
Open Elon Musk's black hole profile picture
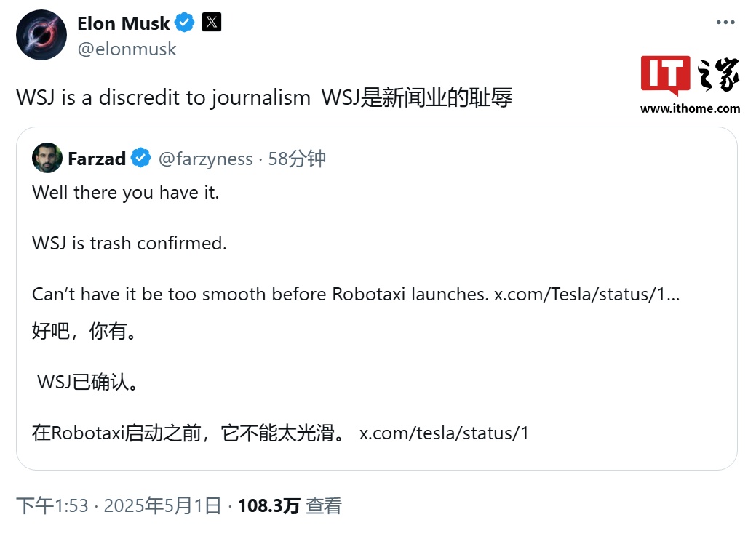tap(41, 35)
